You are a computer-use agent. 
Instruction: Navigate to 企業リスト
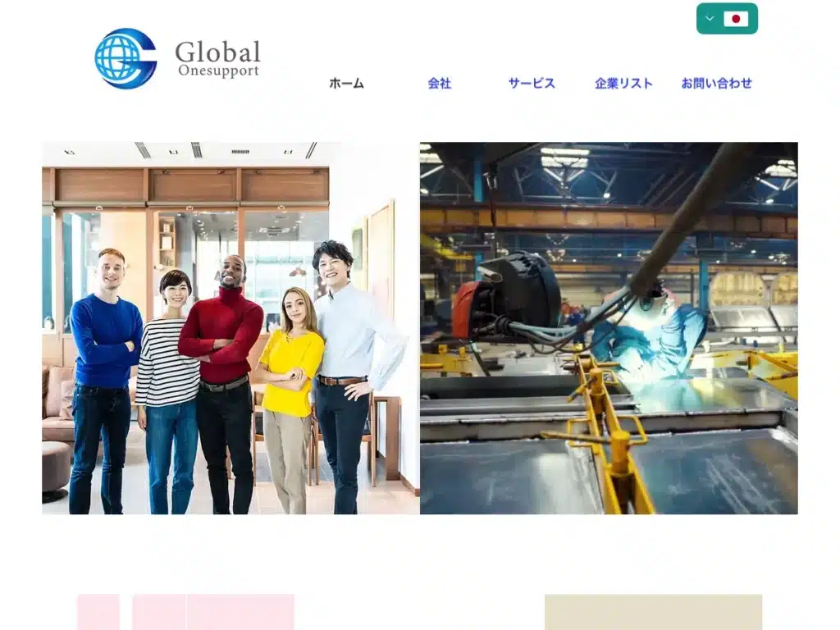[623, 83]
